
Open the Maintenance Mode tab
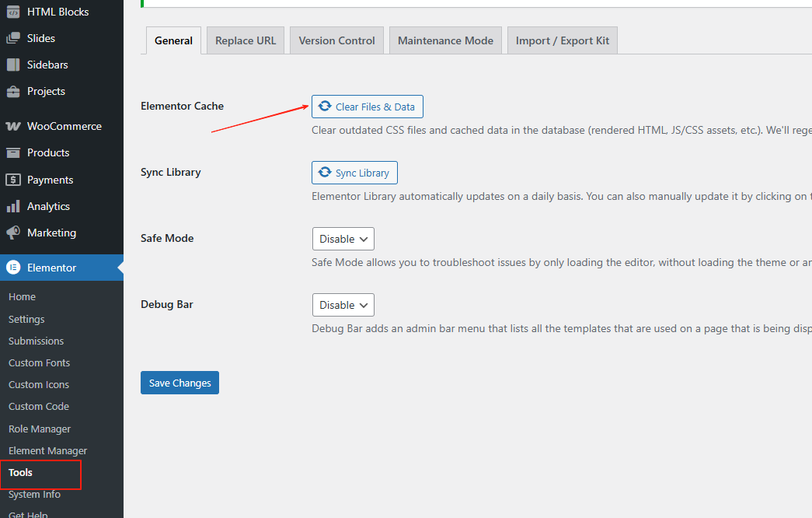[445, 40]
